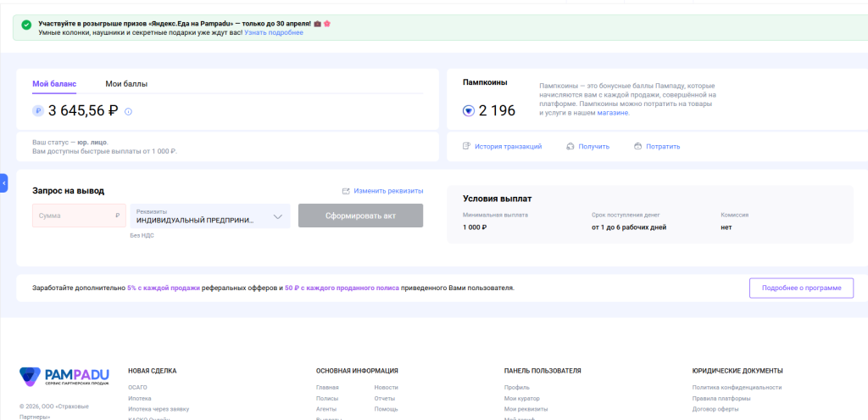Open the Помощь footer link
This screenshot has height=420, width=868.
386,409
